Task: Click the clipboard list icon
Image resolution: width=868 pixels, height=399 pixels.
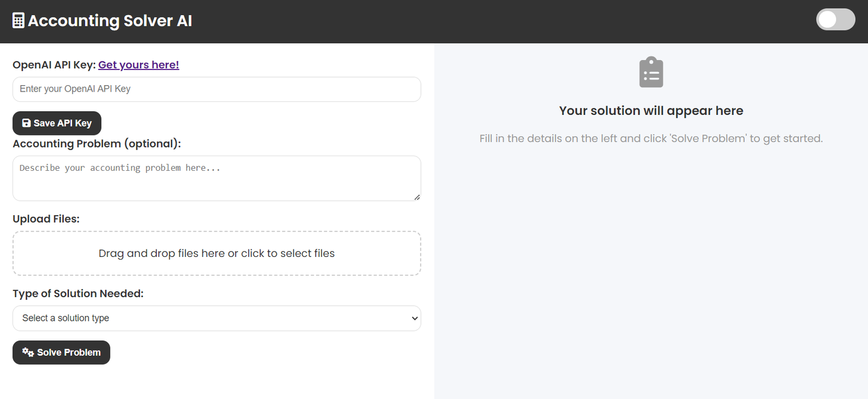Action: coord(651,72)
